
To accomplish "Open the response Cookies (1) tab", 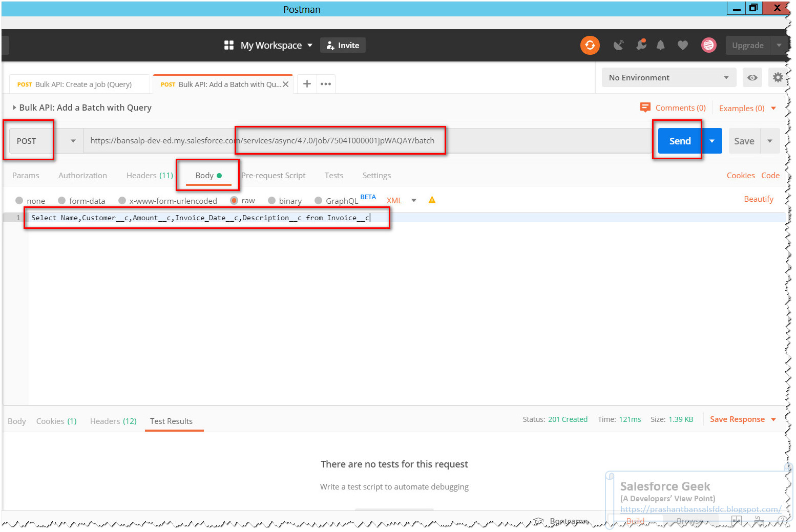I will pyautogui.click(x=56, y=421).
